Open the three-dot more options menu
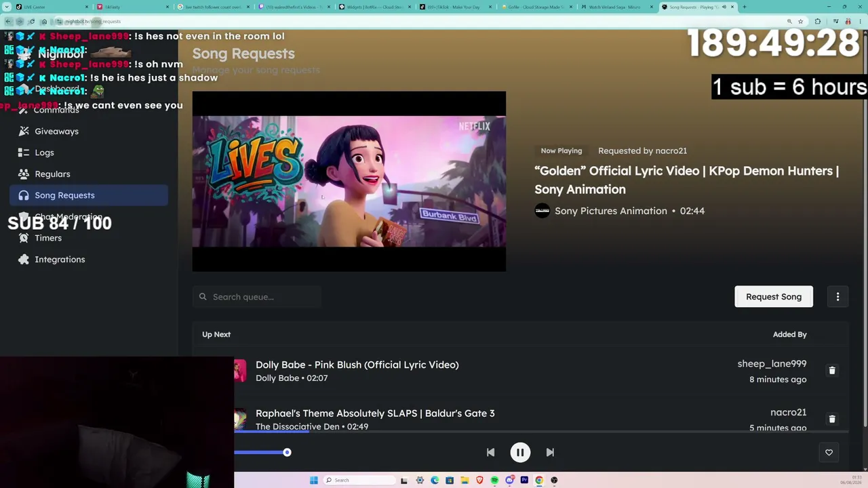 [x=837, y=297]
